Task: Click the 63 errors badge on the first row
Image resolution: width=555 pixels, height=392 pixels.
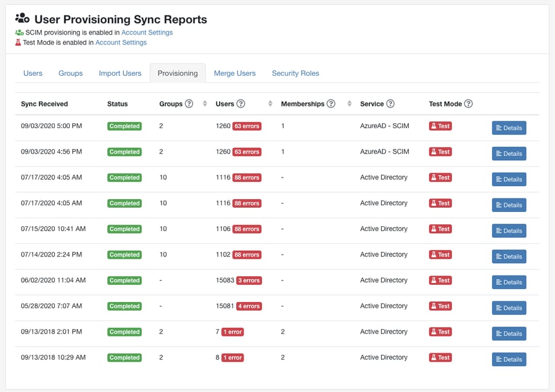Action: (x=247, y=126)
